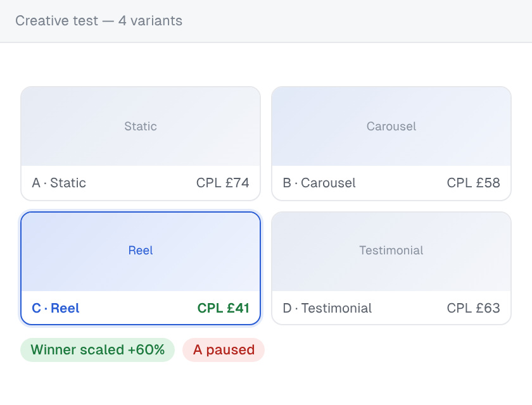Click the 'D · Testimonial' variant label
Image resolution: width=532 pixels, height=405 pixels.
[x=327, y=308]
